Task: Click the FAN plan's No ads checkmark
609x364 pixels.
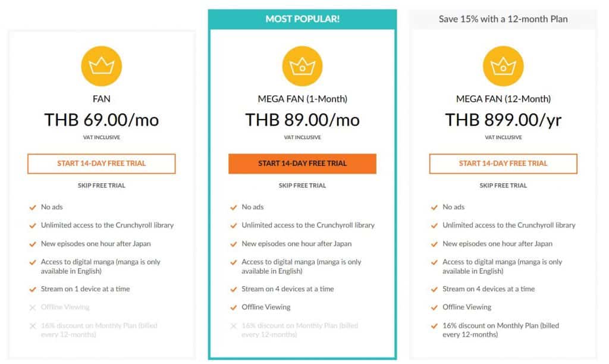Action: tap(33, 208)
